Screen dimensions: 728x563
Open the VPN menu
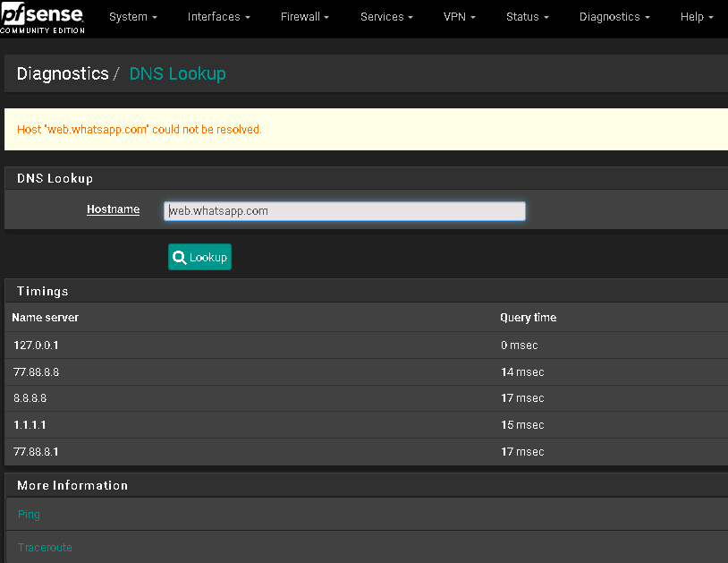click(459, 17)
